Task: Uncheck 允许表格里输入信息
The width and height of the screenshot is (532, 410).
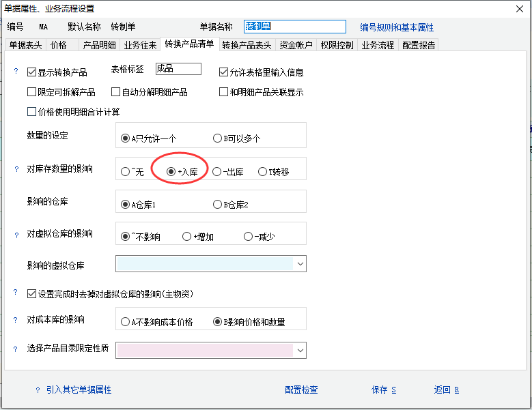Action: coord(223,72)
